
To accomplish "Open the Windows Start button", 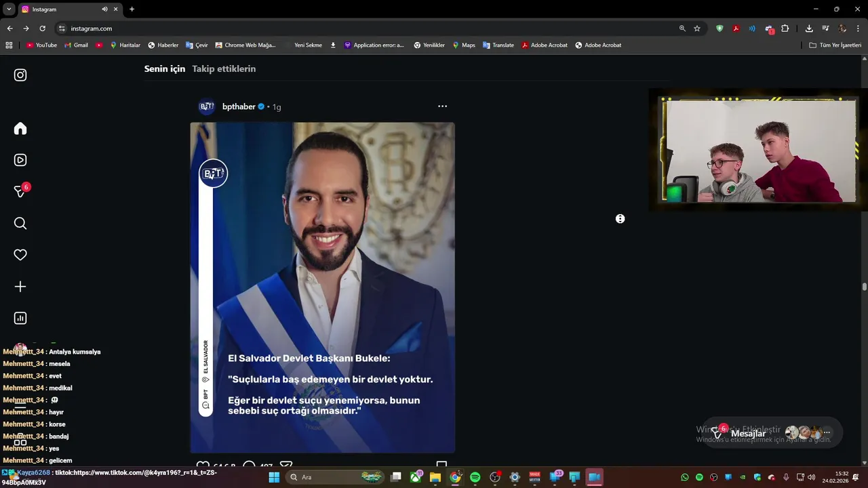I will 274,477.
